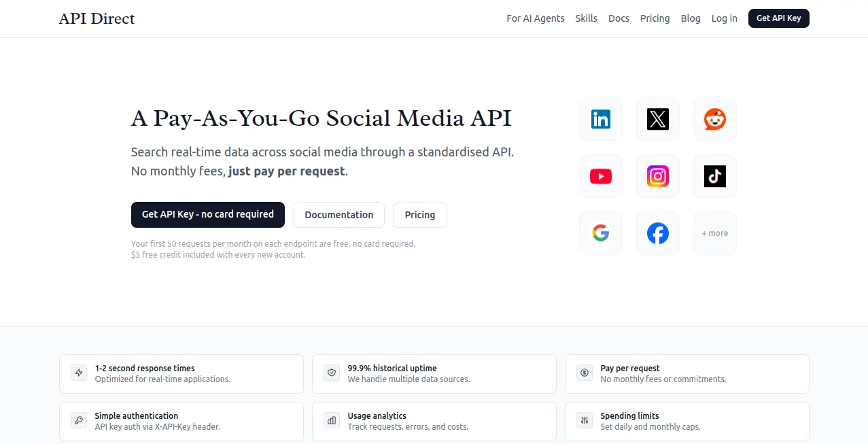868x444 pixels.
Task: Open the Documentation button in hero
Action: [x=338, y=215]
